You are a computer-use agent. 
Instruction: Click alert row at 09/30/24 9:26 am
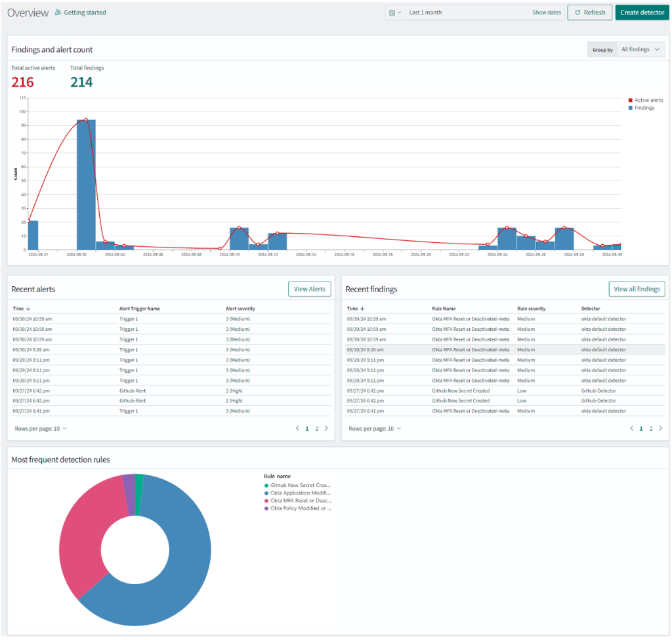[171, 350]
